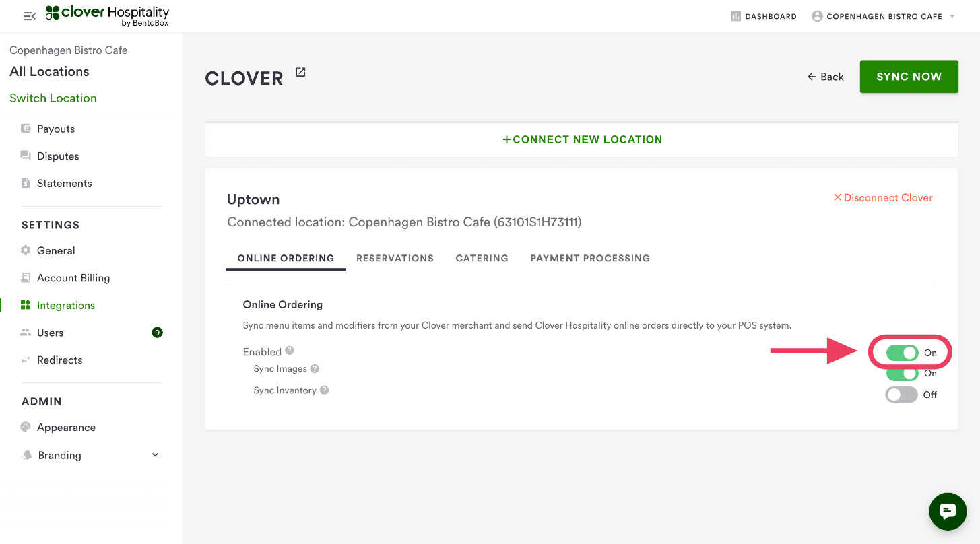Turn off the Enabled online ordering toggle
980x544 pixels.
pyautogui.click(x=902, y=353)
